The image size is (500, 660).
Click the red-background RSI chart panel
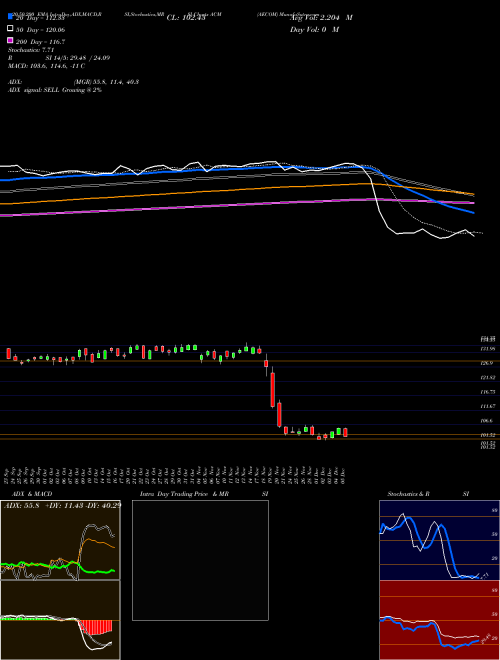click(439, 620)
